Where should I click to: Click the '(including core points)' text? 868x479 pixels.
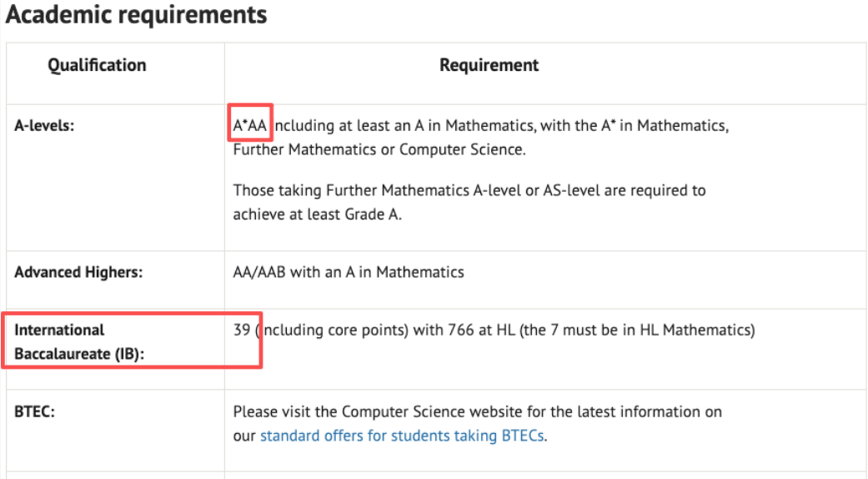pyautogui.click(x=332, y=330)
